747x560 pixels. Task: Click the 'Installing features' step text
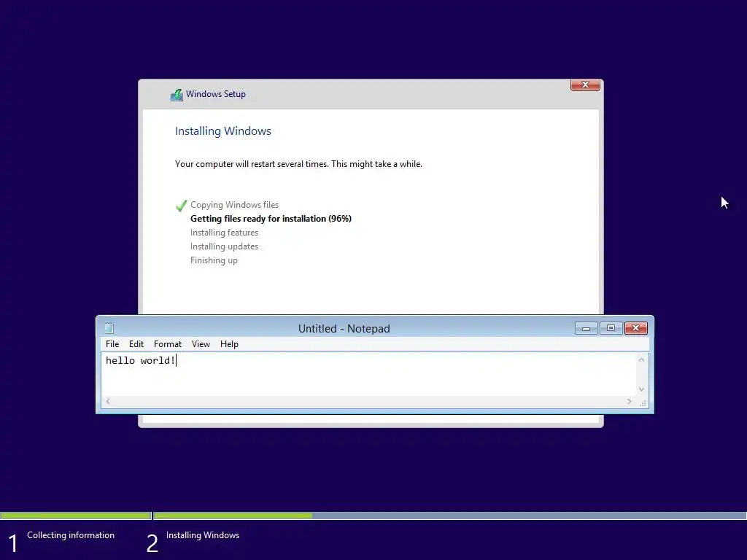click(x=224, y=233)
